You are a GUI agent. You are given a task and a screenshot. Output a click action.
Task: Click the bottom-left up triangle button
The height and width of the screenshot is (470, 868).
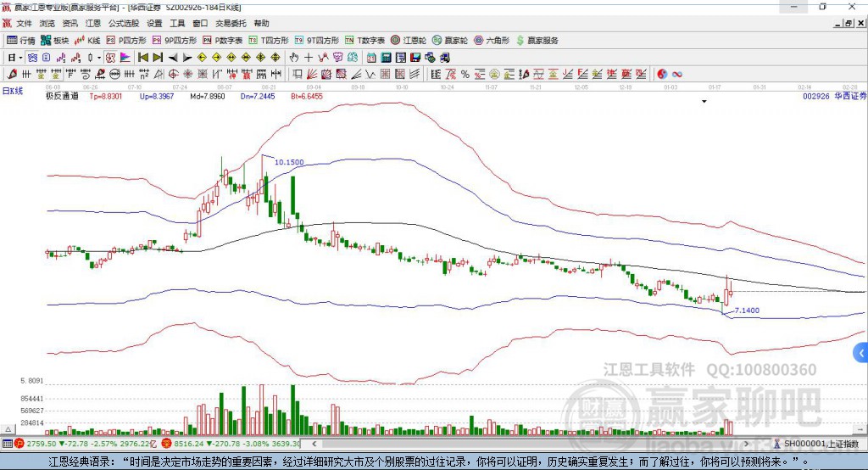click(8, 429)
